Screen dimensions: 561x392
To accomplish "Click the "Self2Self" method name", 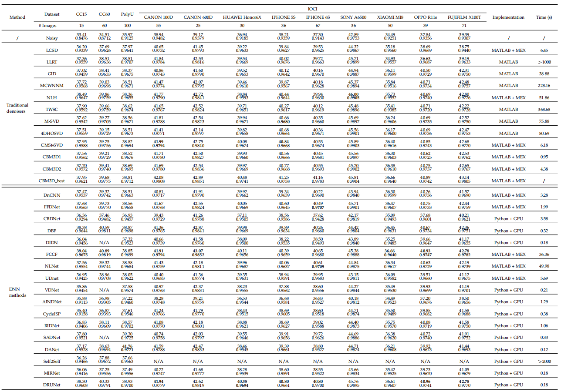I will 52,361.
